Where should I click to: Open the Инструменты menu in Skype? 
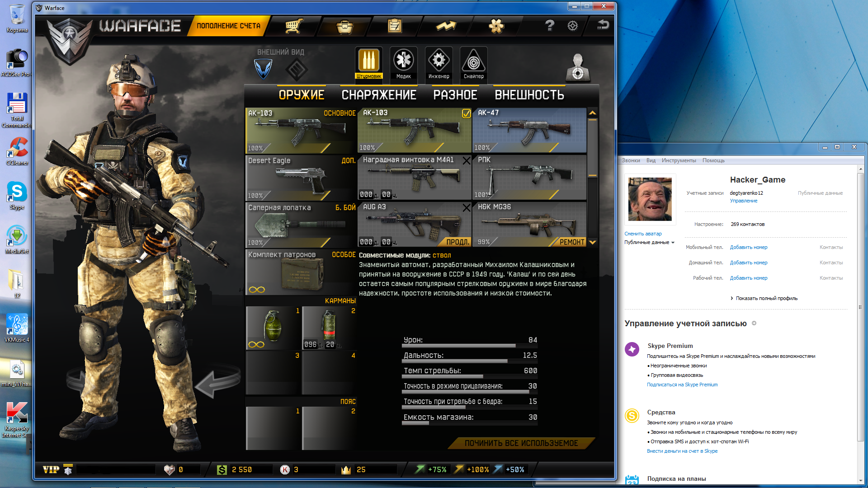click(679, 160)
